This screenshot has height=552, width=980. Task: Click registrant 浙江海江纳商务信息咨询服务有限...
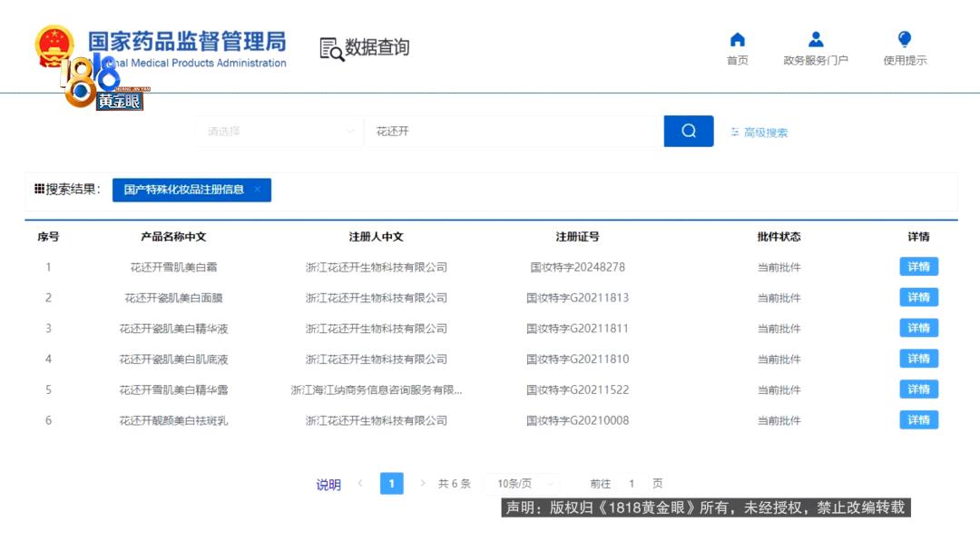tap(377, 390)
